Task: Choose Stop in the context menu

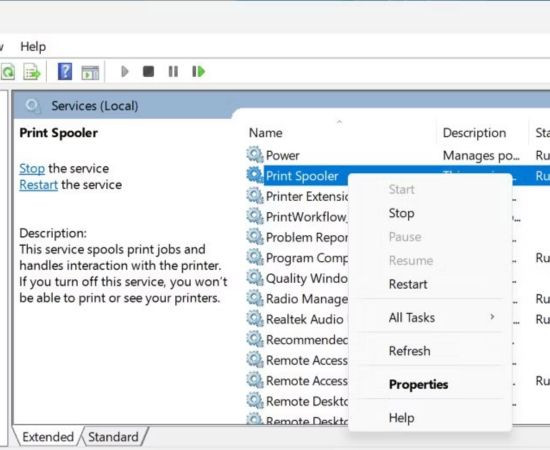Action: click(x=402, y=213)
